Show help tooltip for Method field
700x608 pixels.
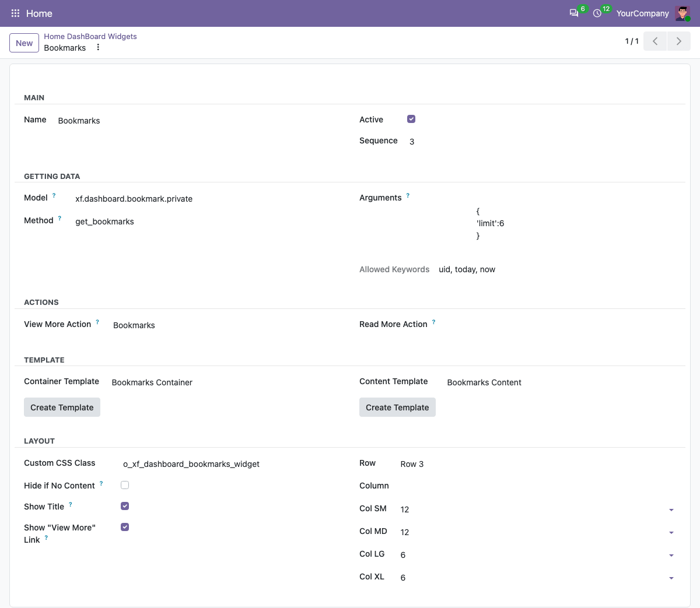(60, 219)
